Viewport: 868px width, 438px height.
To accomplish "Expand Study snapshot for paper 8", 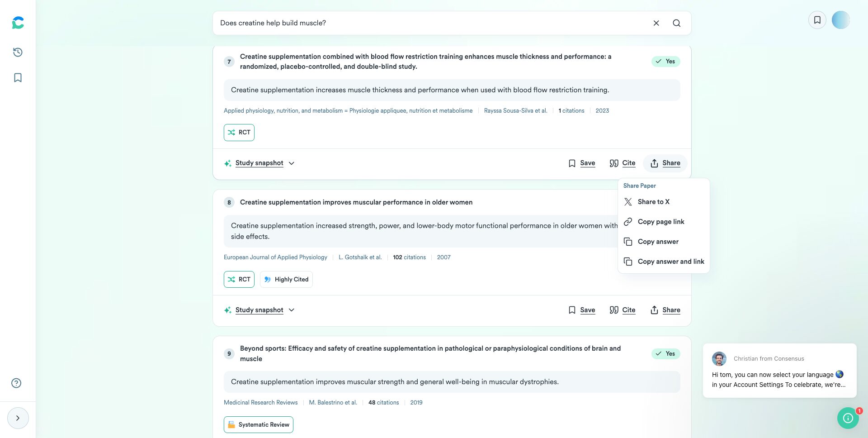I will pos(259,310).
